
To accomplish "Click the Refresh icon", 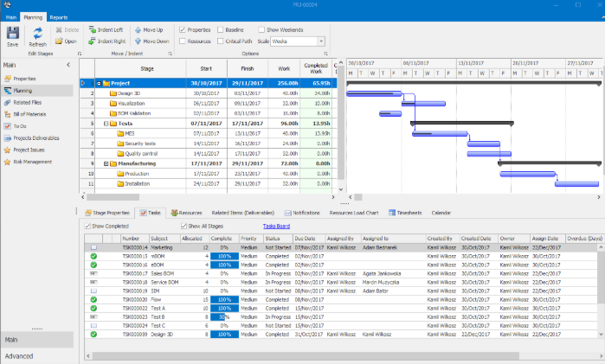I will (37, 33).
